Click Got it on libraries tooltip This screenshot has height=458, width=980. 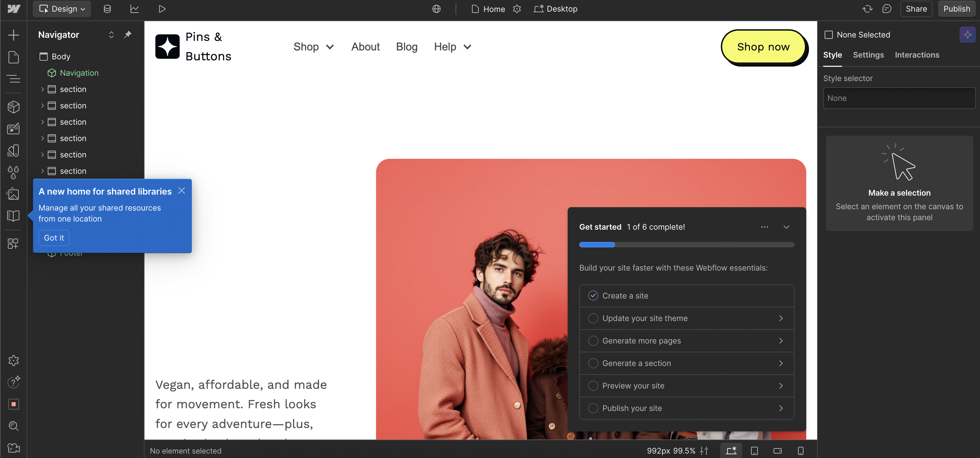tap(53, 238)
